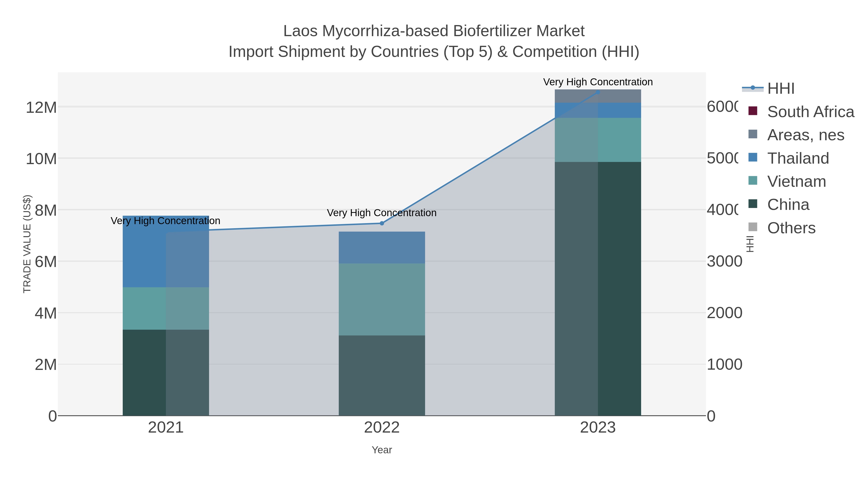Click the HHI line marker icon in legend
The height and width of the screenshot is (488, 868).
(x=753, y=88)
